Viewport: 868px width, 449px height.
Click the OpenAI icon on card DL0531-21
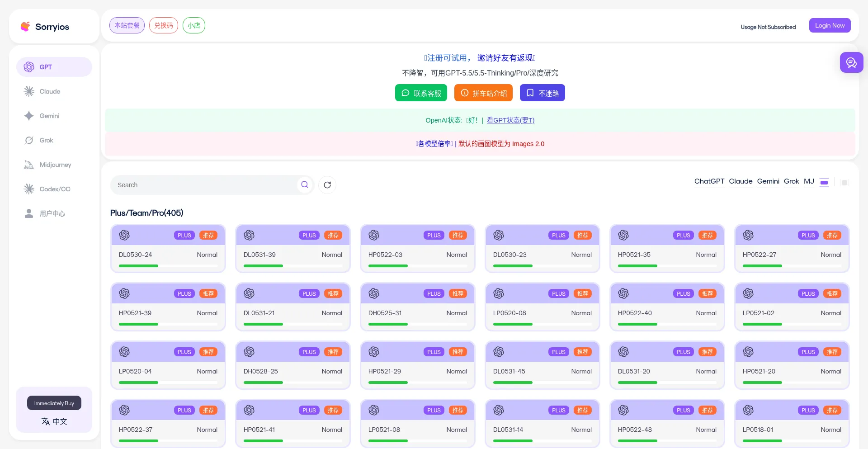click(249, 293)
